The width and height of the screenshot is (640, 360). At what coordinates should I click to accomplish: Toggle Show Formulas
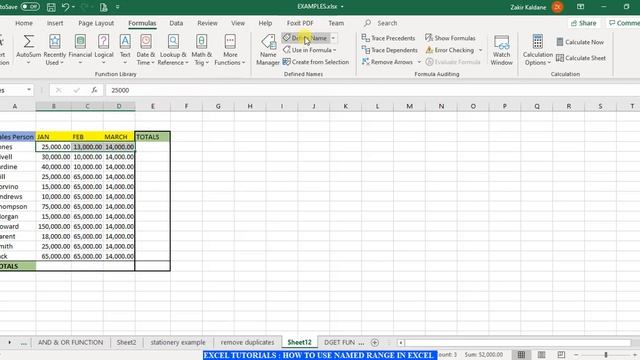tap(450, 38)
